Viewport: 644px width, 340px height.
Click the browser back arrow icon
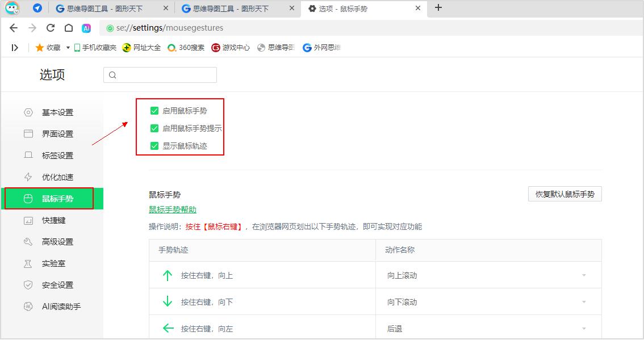[14, 28]
